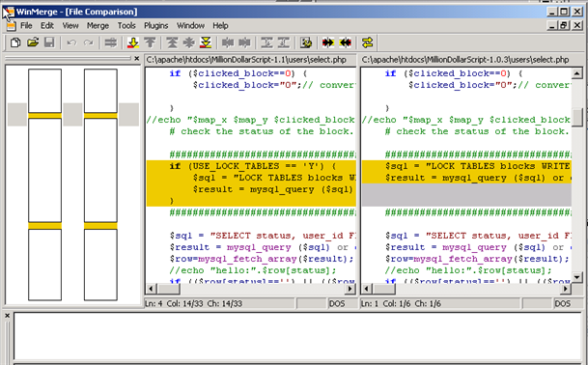Click the right pane scroll down arrow

coord(576,277)
